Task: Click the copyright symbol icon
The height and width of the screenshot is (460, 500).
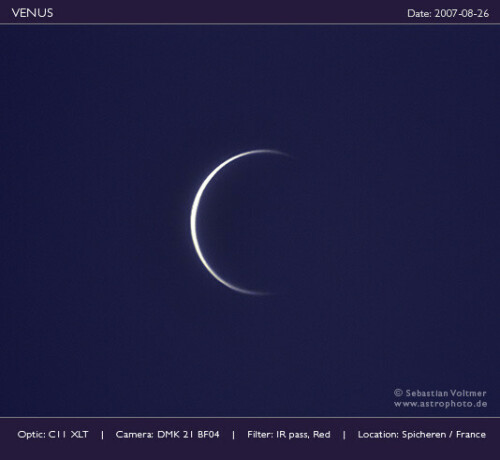Action: coord(398,393)
